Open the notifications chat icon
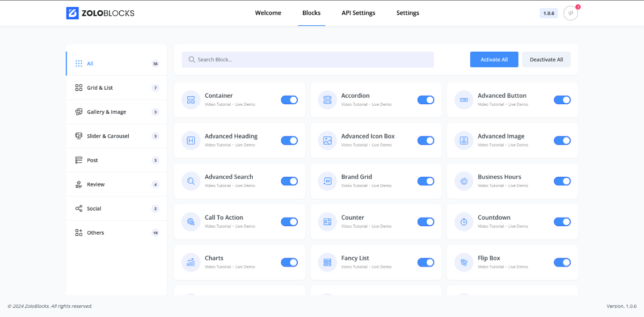This screenshot has height=317, width=644. [x=570, y=13]
